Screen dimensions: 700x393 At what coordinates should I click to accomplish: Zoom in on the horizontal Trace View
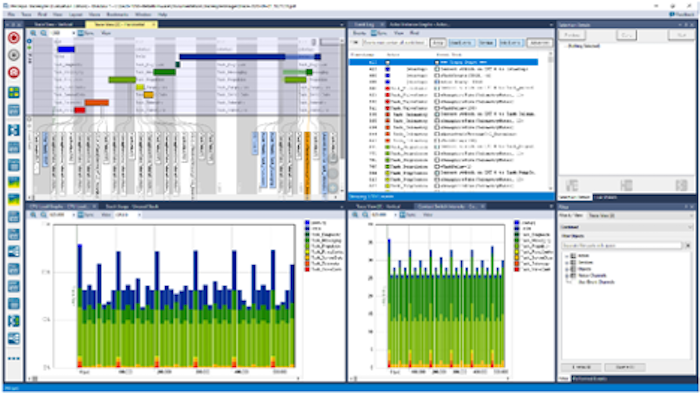tap(33, 33)
